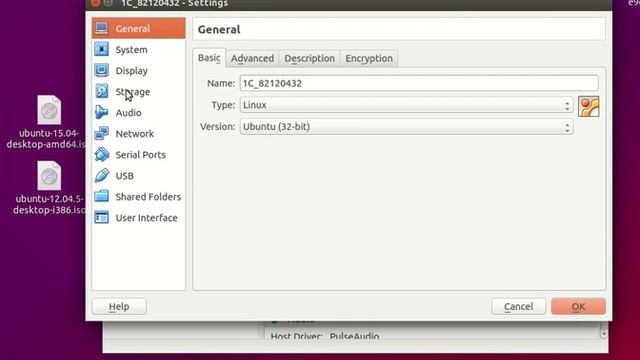Choose System label in the settings sidebar
This screenshot has width=640, height=360.
click(x=131, y=50)
